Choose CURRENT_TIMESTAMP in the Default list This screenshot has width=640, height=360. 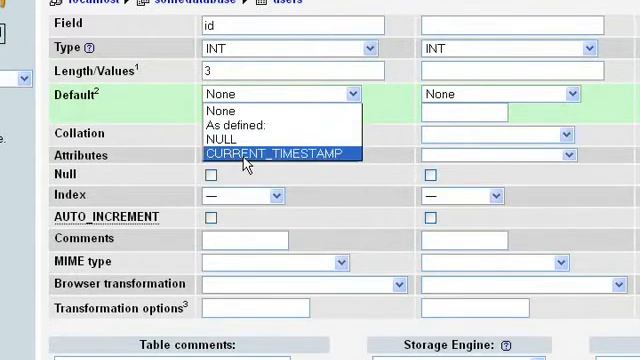tap(282, 153)
